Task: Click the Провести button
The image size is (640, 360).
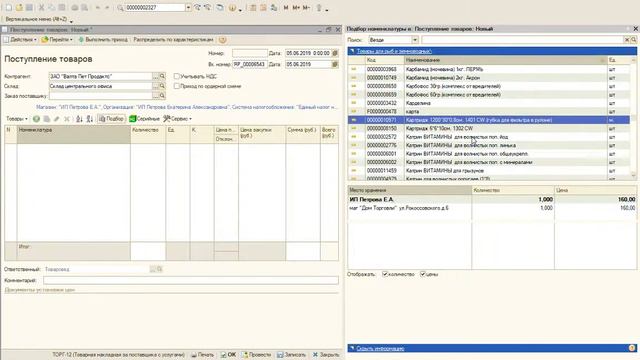Action: point(256,355)
